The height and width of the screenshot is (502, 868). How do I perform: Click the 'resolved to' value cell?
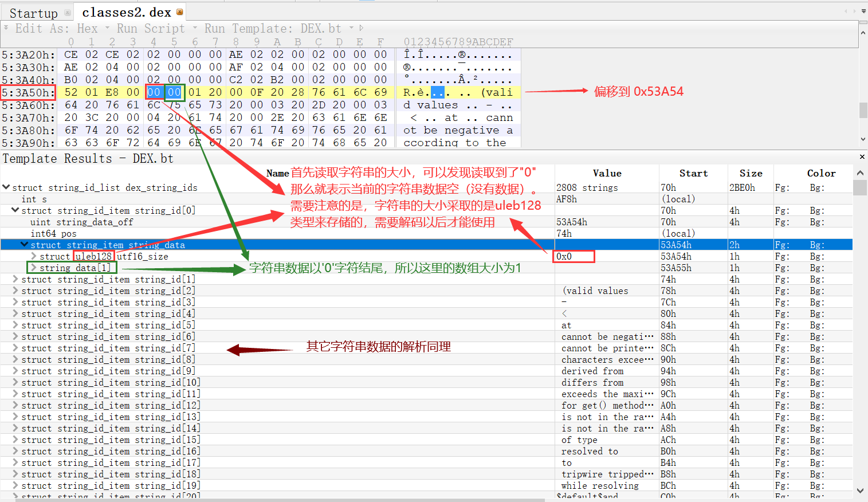(590, 451)
